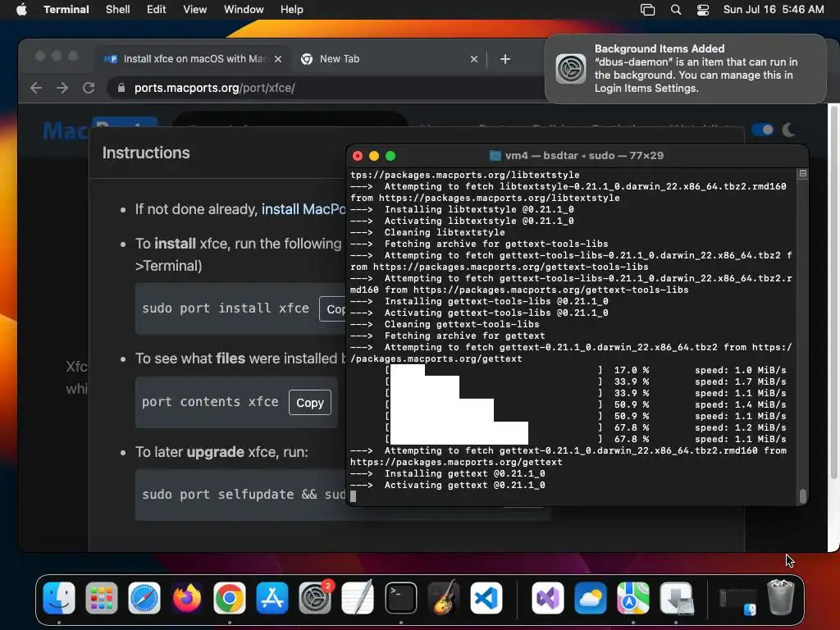The width and height of the screenshot is (840, 630).
Task: Open Visual Studio Code from the Dock
Action: (x=486, y=598)
